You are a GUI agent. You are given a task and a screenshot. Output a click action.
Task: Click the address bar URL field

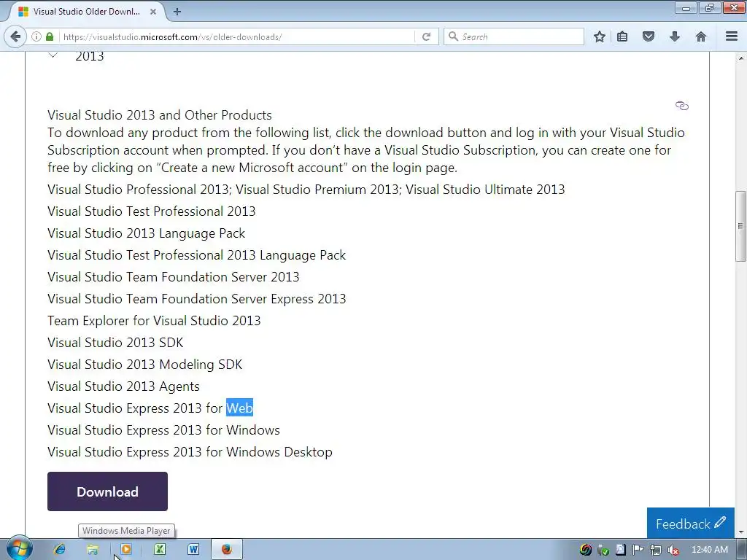(237, 36)
